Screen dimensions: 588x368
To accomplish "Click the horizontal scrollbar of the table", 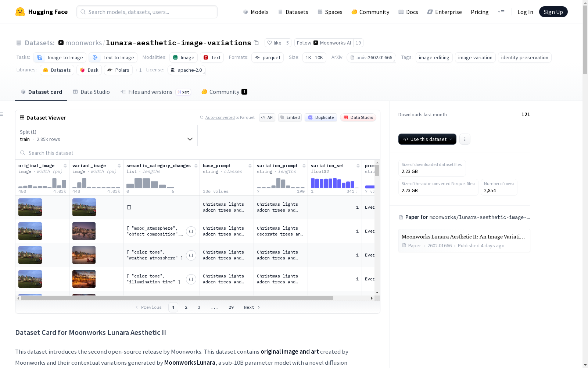I will coord(177,298).
